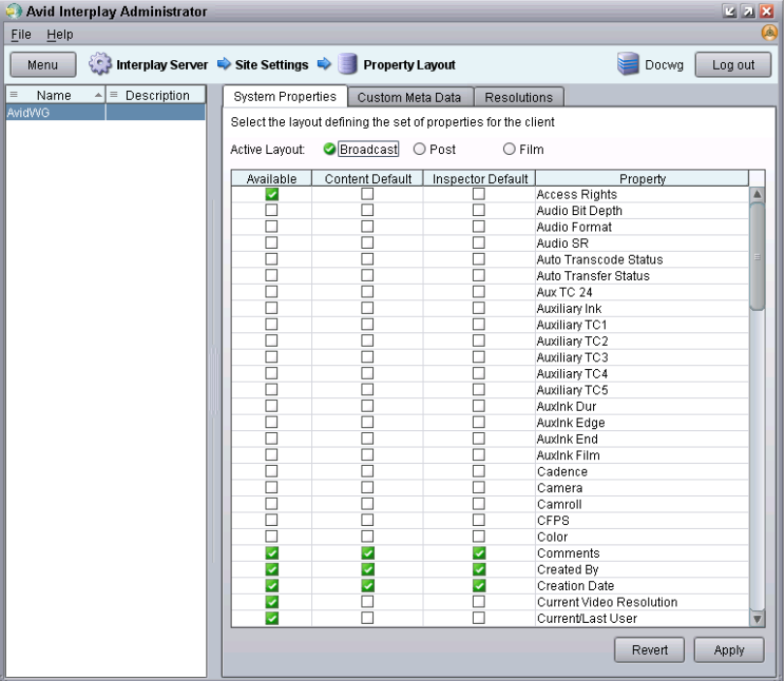Check Inspector Default for Audio Format
Viewport: 784px width, 681px height.
(x=479, y=227)
